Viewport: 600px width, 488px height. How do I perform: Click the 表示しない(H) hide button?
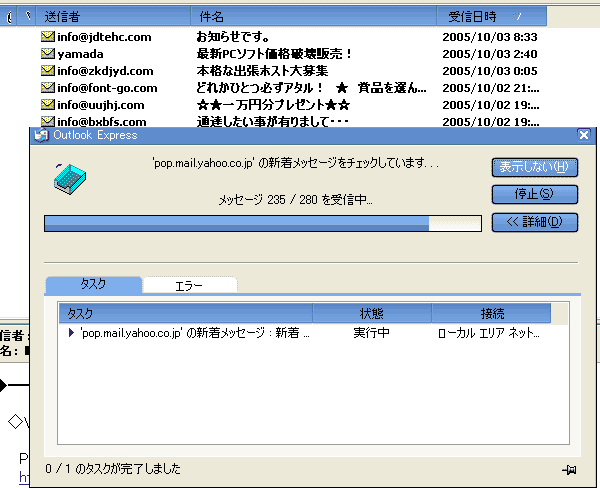[535, 167]
